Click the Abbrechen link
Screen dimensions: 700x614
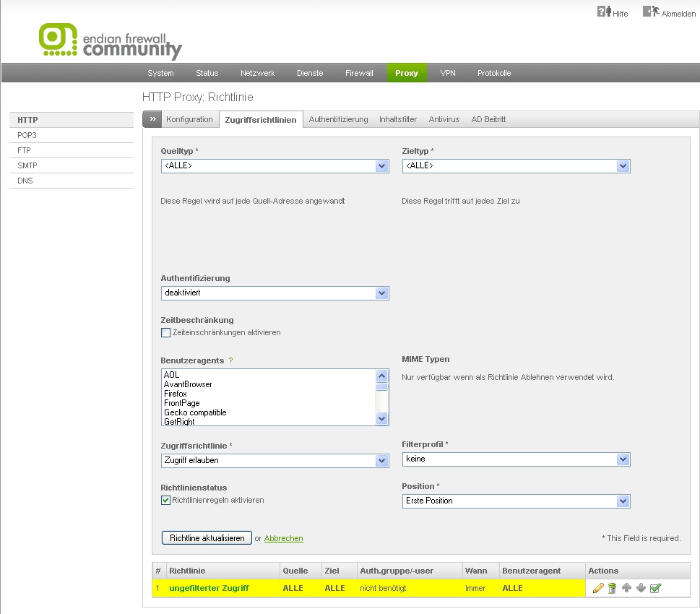point(283,538)
